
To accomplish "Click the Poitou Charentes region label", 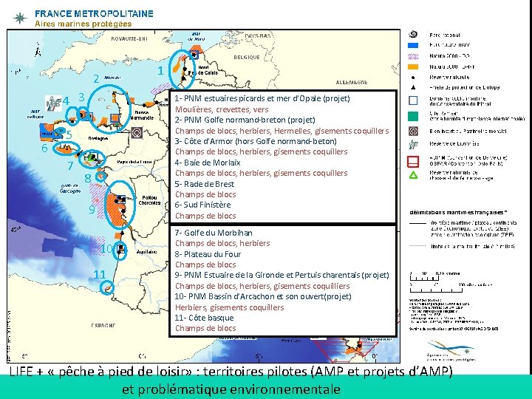I will tap(149, 200).
